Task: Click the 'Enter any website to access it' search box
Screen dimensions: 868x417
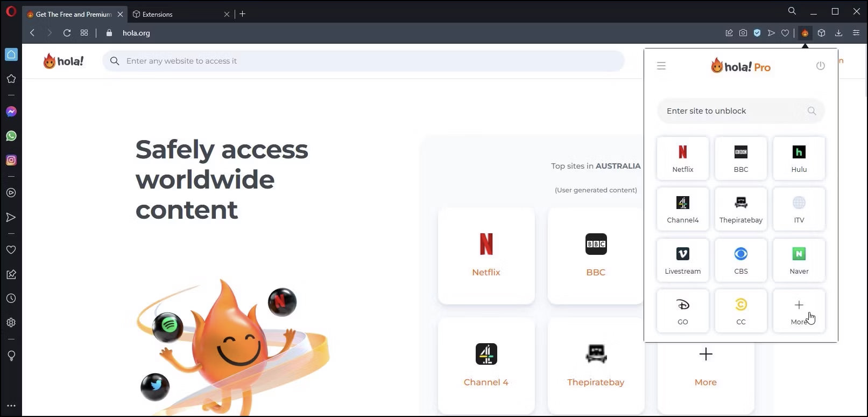Action: tap(363, 61)
